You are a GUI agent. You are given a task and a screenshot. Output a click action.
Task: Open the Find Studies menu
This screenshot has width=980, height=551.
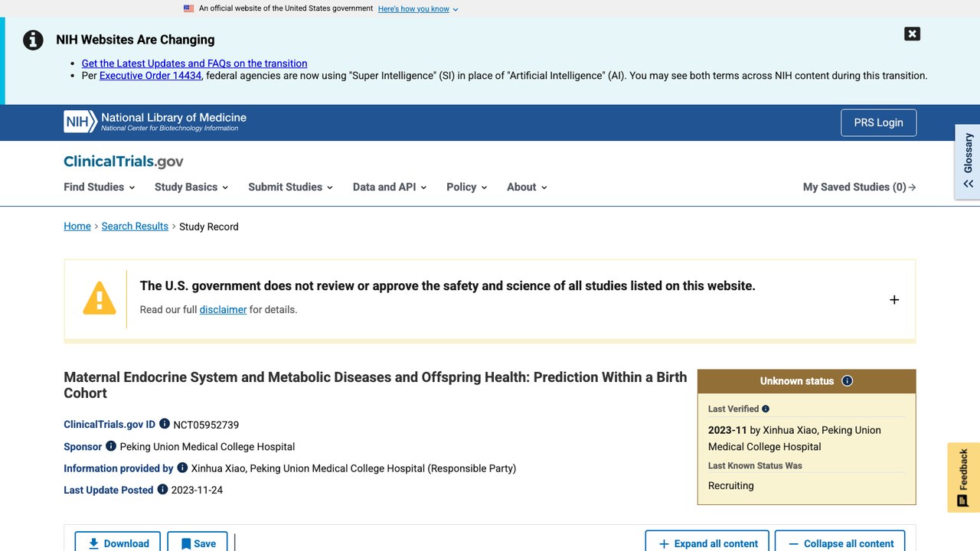pos(100,187)
